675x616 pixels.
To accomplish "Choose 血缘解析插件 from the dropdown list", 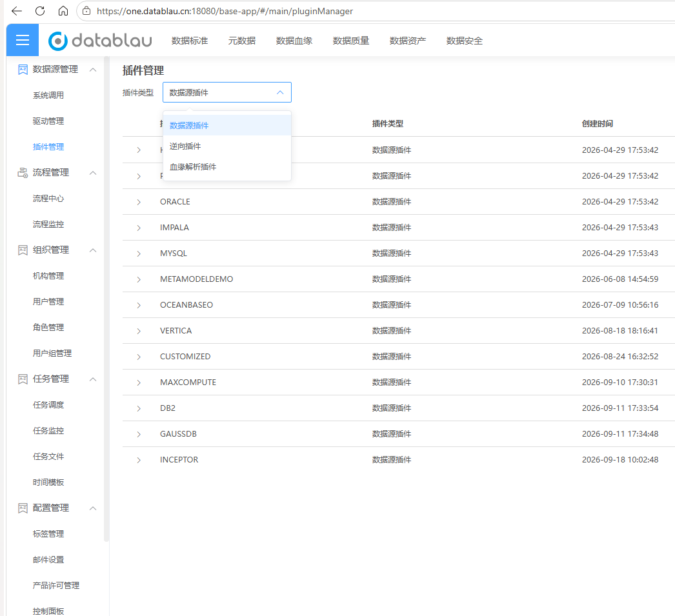I will click(227, 167).
